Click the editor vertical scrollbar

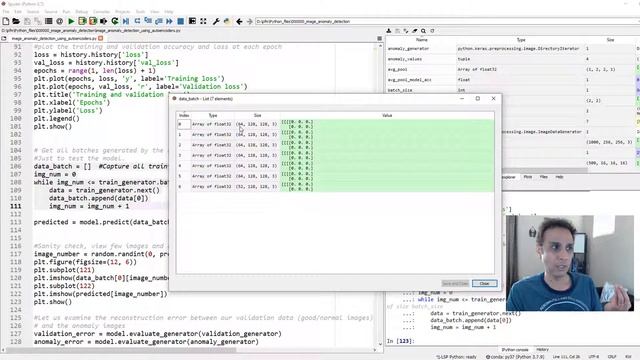(x=380, y=194)
